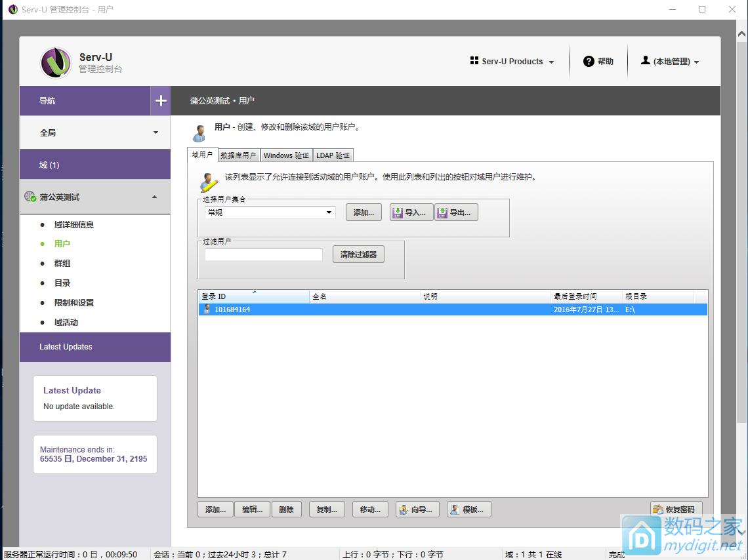Click the 删除 button
Screen dimensions: 748x560
coord(286,510)
